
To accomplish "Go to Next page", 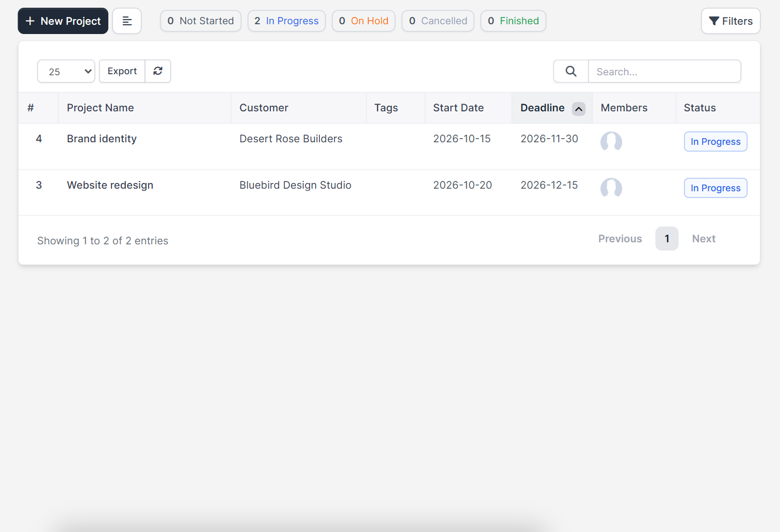I will [704, 239].
